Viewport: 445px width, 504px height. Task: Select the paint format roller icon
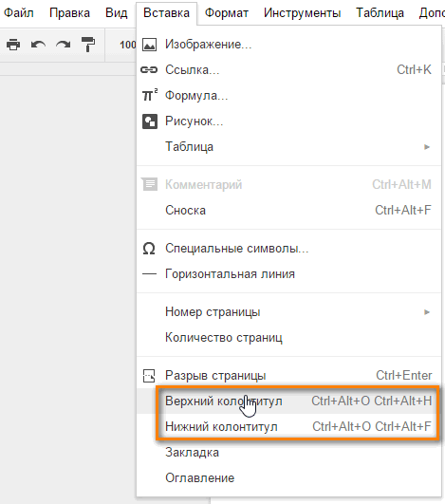[x=87, y=45]
